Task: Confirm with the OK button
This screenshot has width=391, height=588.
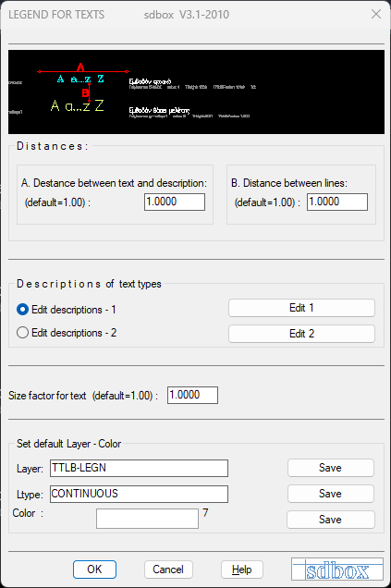Action: tap(94, 570)
